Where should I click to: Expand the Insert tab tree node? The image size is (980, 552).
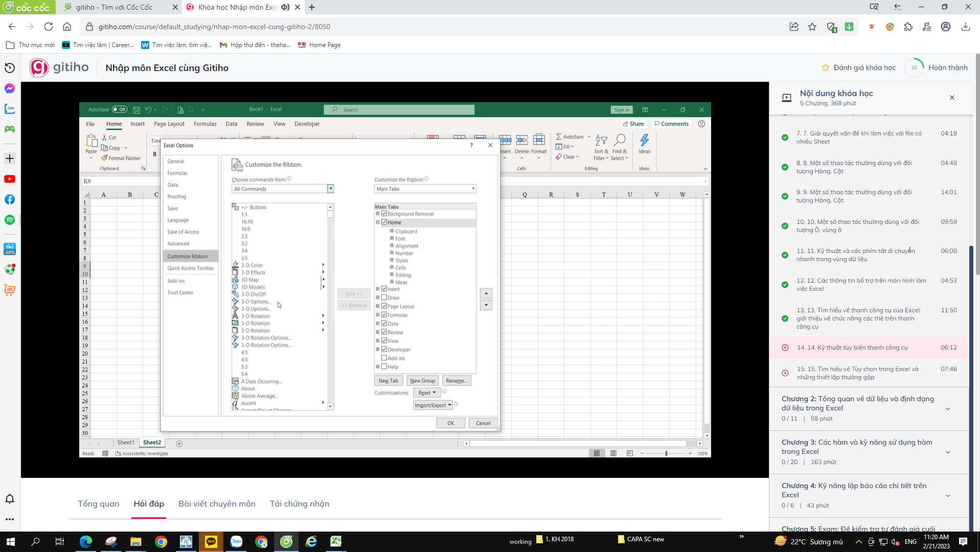click(378, 289)
